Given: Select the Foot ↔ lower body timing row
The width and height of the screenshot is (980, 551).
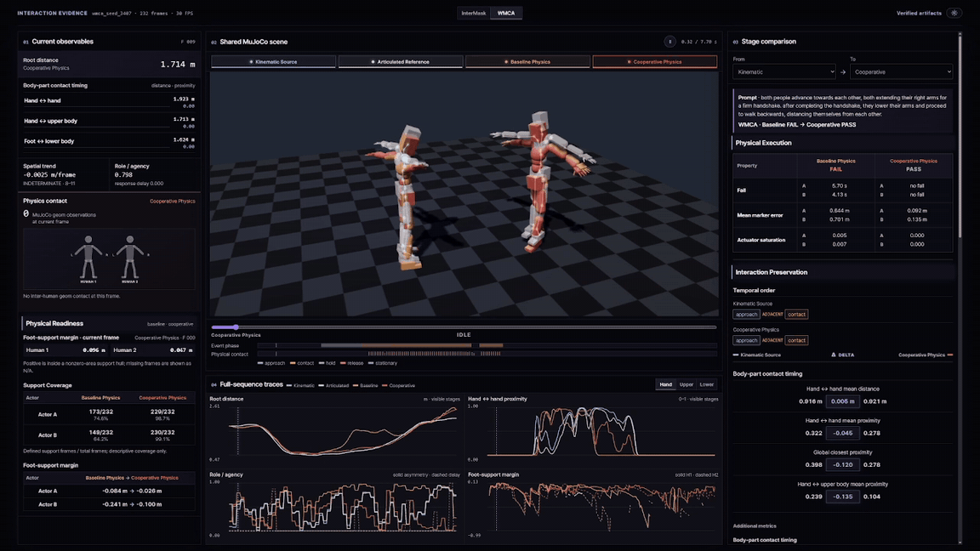Looking at the screenshot, I should click(x=109, y=143).
